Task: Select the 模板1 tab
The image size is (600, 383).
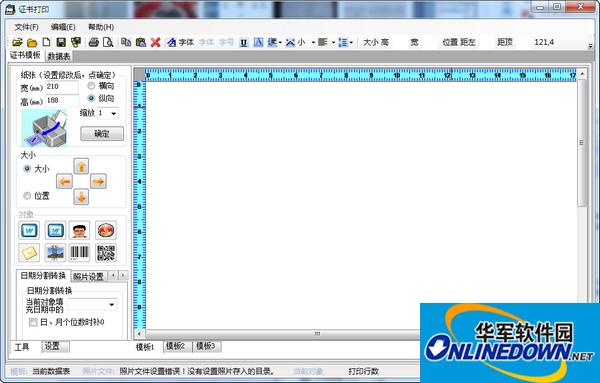Action: [x=145, y=347]
